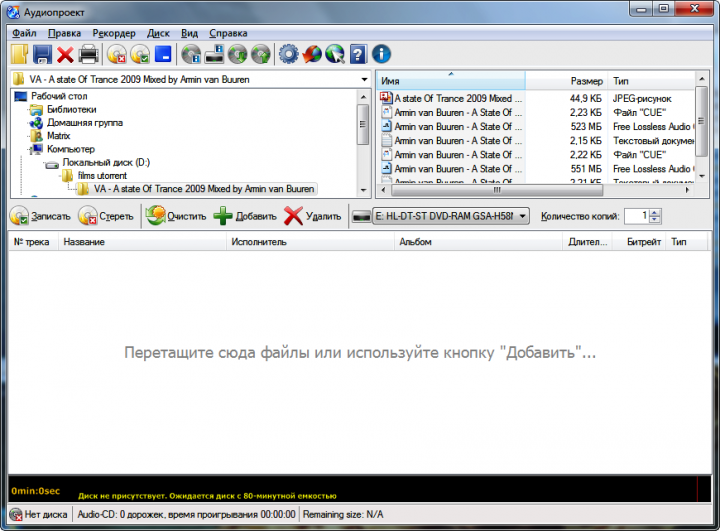Viewport: 720px width, 531px height.
Task: Sort file list by Размер column header
Action: coord(586,80)
